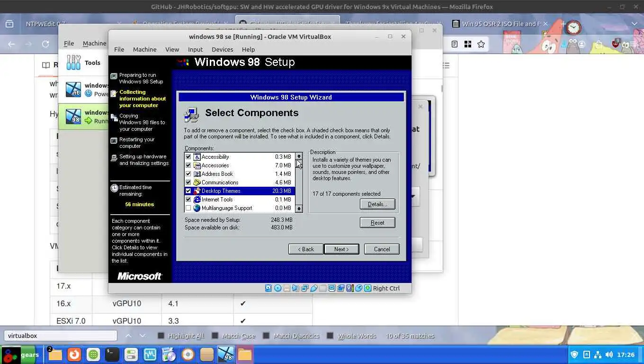644x364 pixels.
Task: Click the recording indicator in VM status bar
Action: tap(340, 288)
